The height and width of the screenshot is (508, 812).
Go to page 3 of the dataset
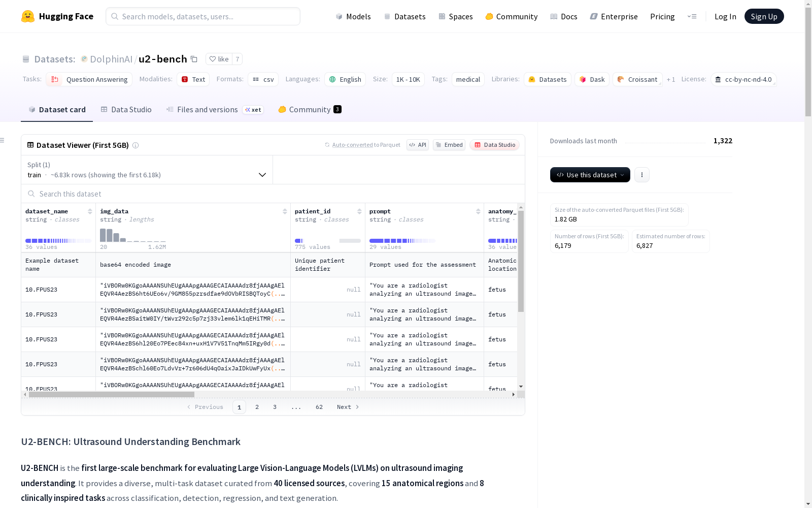point(275,407)
